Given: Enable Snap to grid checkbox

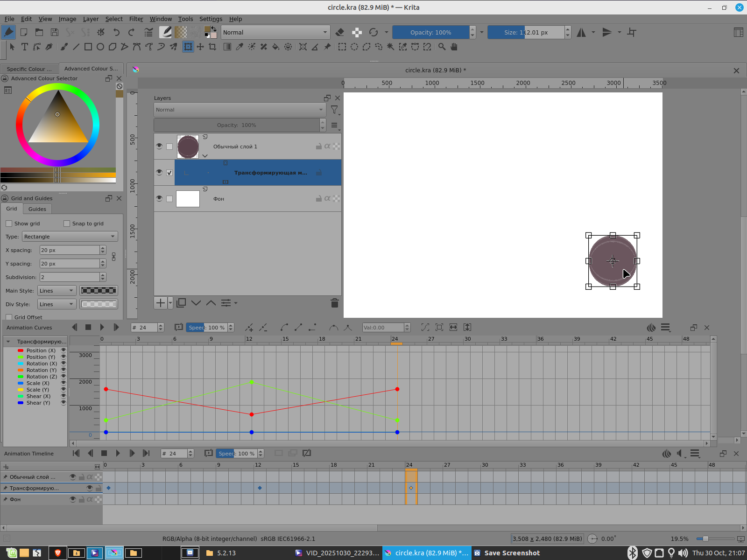Looking at the screenshot, I should [67, 224].
